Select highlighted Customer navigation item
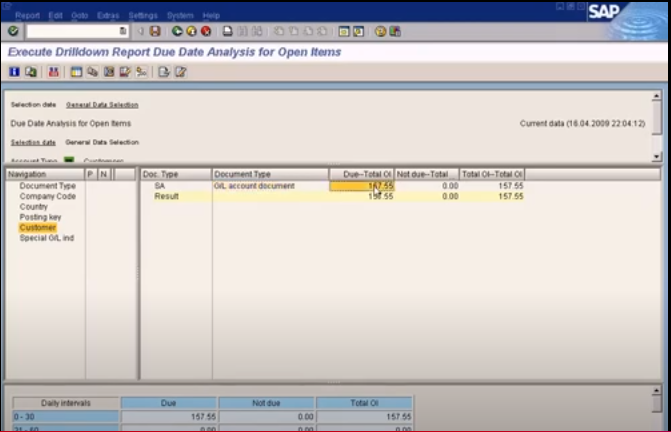Screen dimensions: 671x432 (38, 228)
